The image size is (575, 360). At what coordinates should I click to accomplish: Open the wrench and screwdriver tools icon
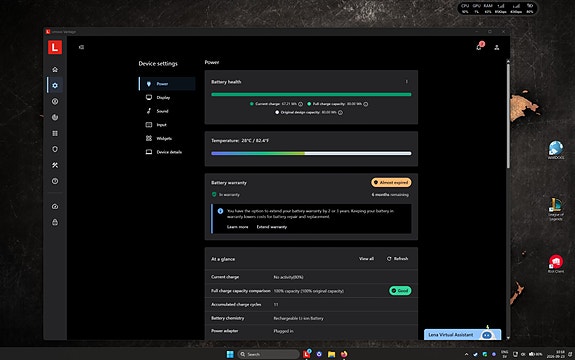[55, 165]
